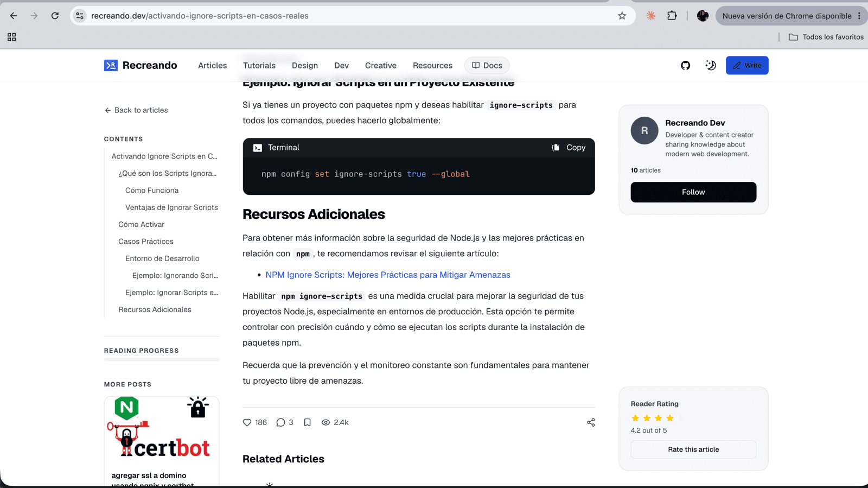Open the Dev nav item

click(x=341, y=65)
